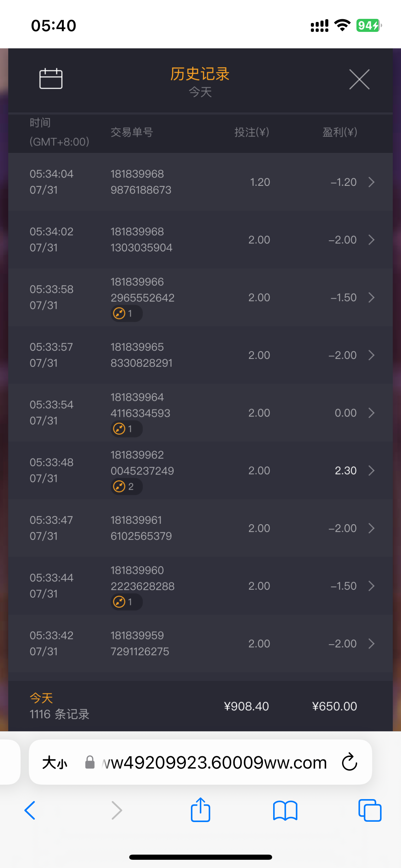Tap the 盈利(¥) column header
Image resolution: width=401 pixels, height=868 pixels.
tap(340, 132)
